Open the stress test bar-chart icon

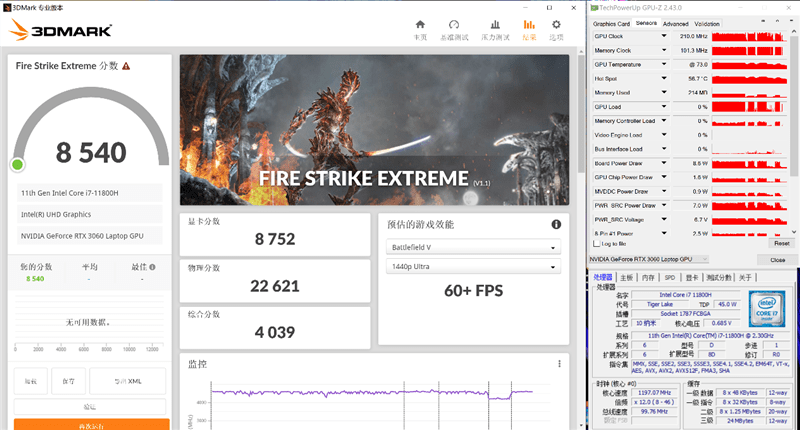point(495,24)
